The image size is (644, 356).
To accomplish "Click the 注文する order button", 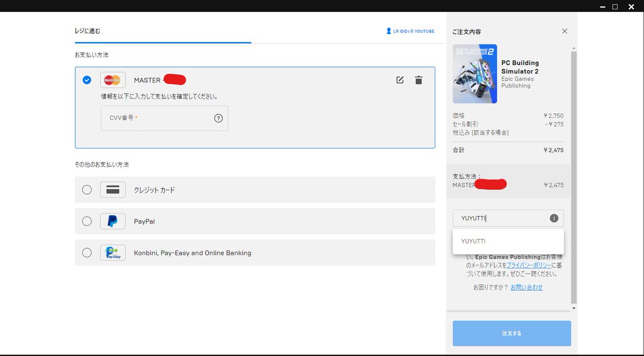I will 511,333.
